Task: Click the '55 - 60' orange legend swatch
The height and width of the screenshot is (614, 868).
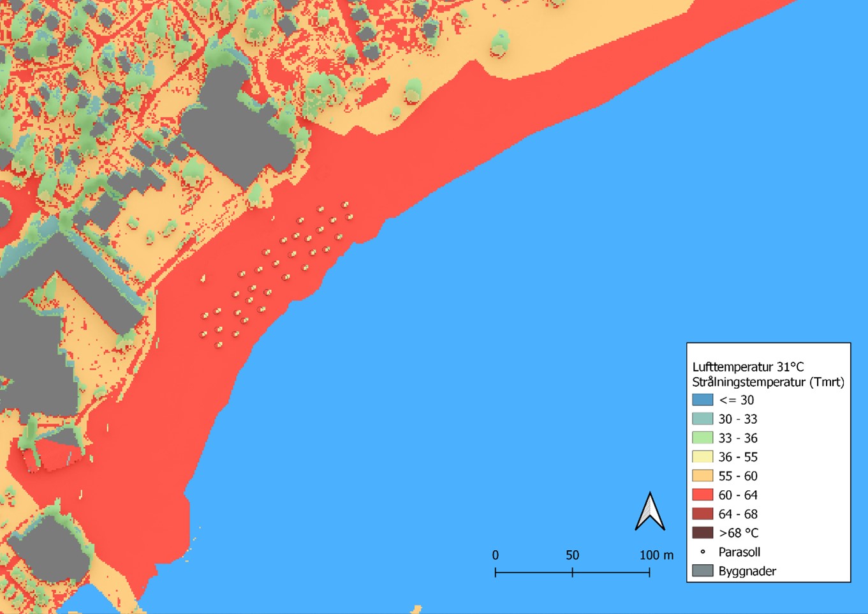Action: click(x=702, y=476)
